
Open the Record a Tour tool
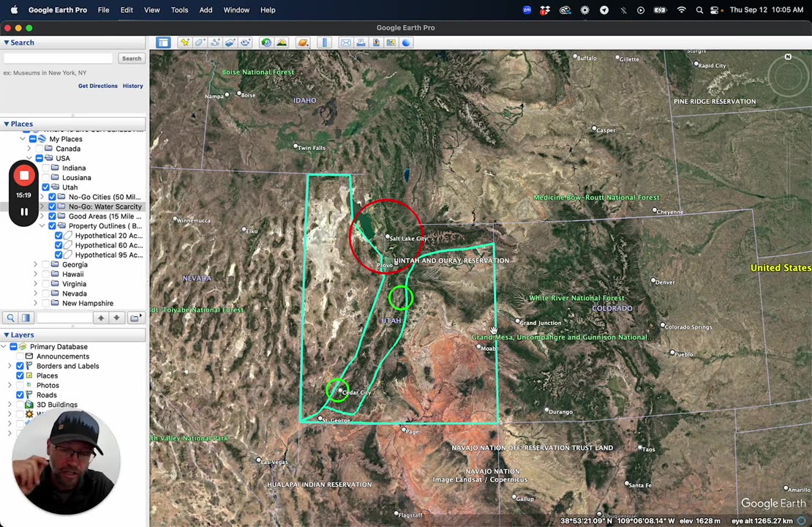[x=246, y=42]
